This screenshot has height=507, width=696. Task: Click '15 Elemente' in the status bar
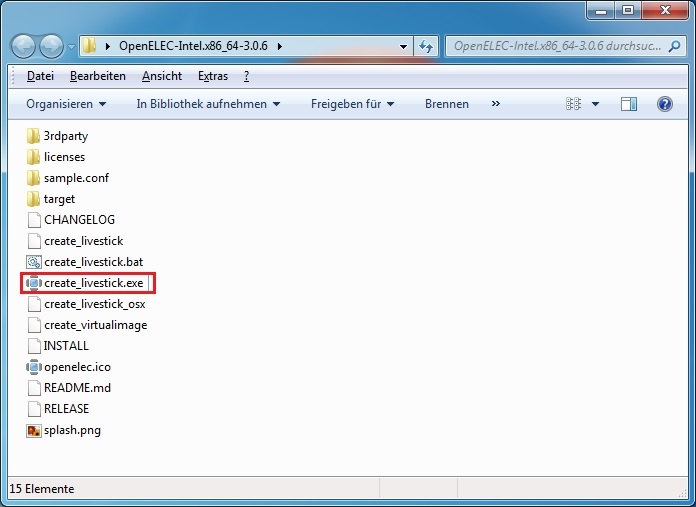(x=42, y=489)
